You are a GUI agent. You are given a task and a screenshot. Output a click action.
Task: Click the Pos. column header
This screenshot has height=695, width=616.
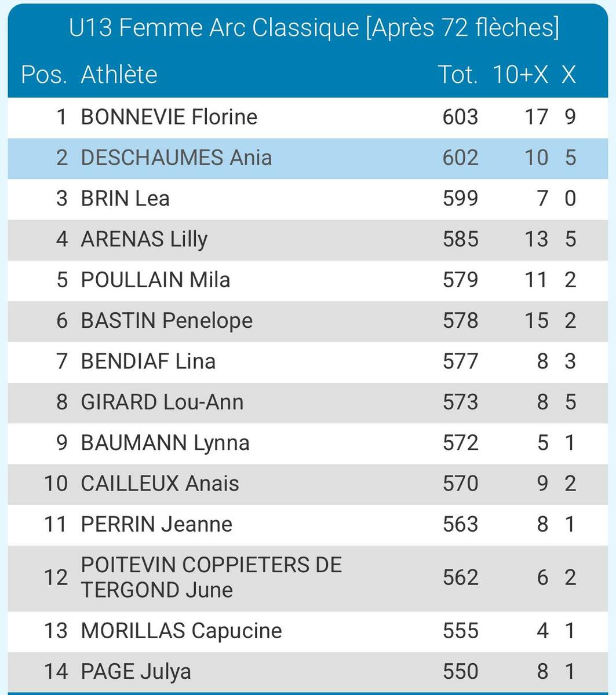43,75
